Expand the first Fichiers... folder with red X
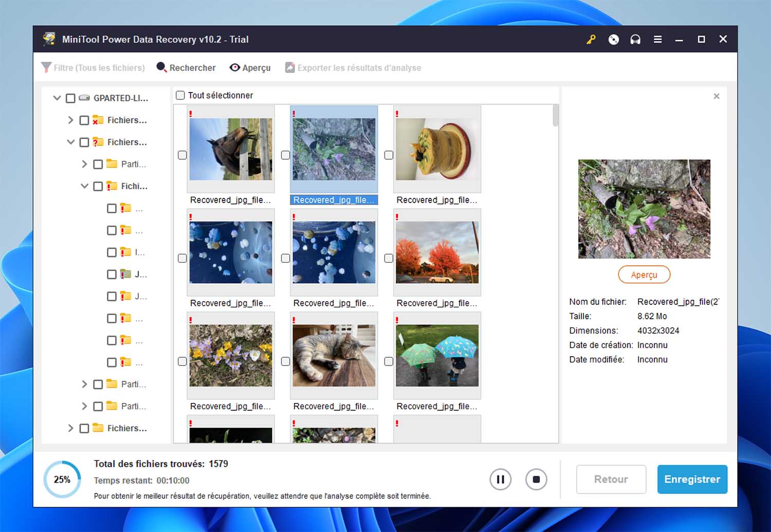This screenshot has width=771, height=532. [x=71, y=120]
